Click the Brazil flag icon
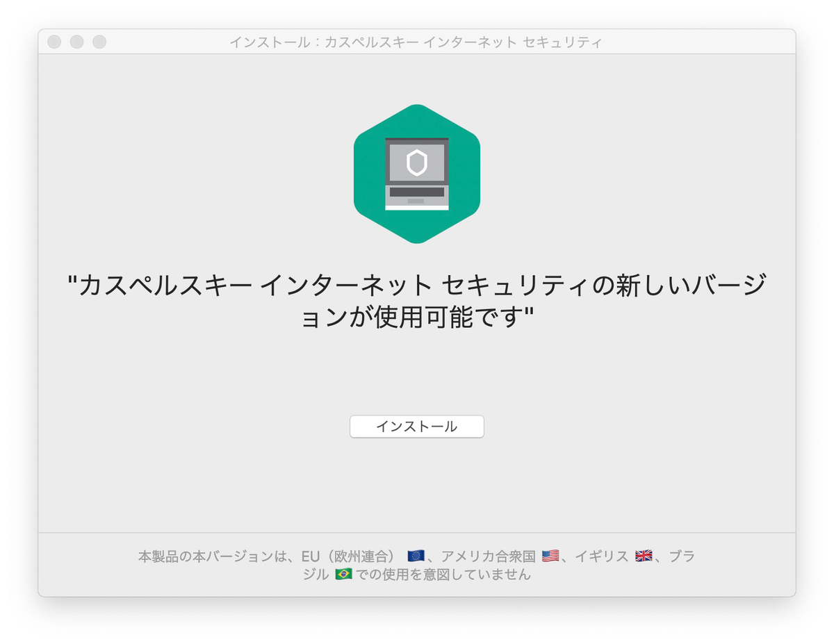The width and height of the screenshot is (834, 644). (343, 575)
